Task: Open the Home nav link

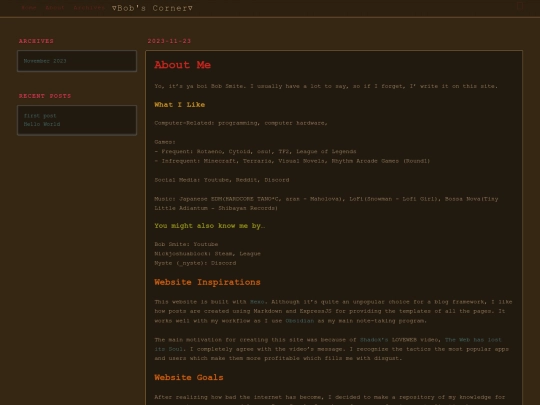Action: (29, 8)
